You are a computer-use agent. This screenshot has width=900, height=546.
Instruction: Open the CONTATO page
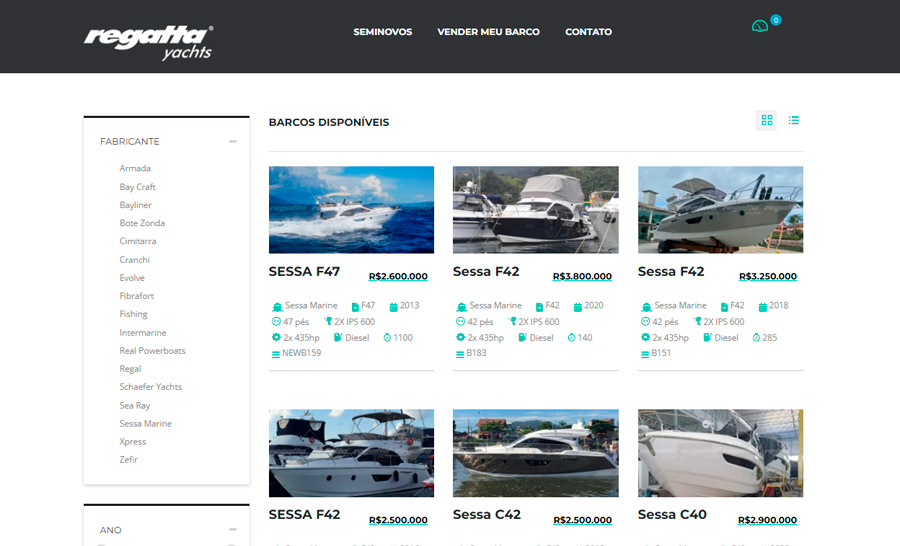[x=588, y=32]
